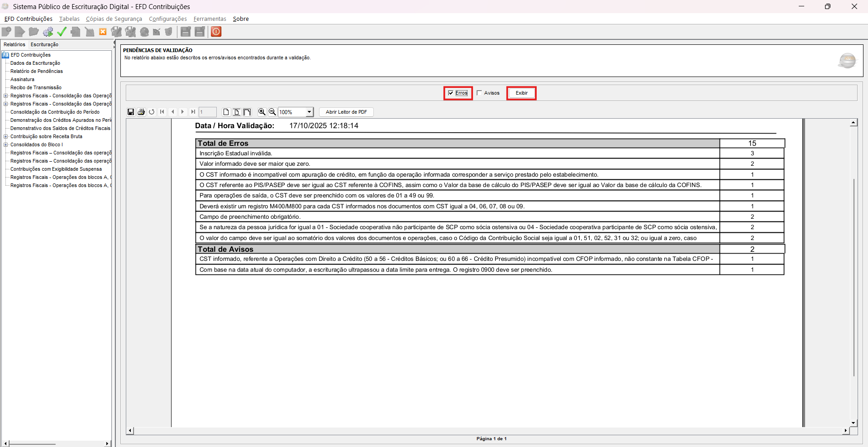Select Relatório de Pendências tree item
Viewport: 868px width, 447px height.
pyautogui.click(x=37, y=71)
